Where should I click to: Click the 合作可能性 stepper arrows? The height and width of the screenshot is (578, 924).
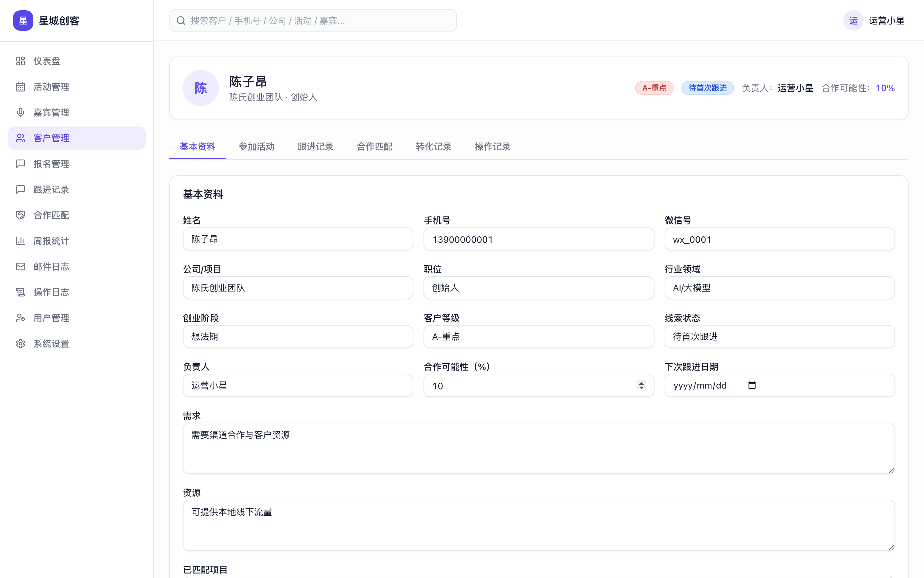point(641,385)
